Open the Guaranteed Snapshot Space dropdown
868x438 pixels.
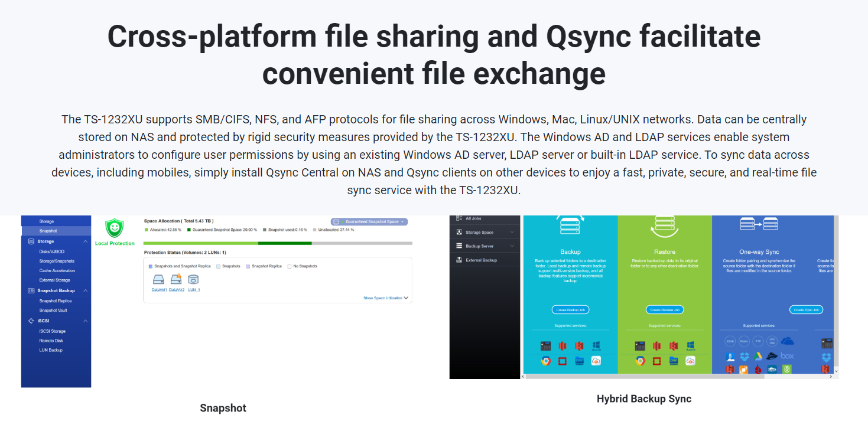(369, 222)
